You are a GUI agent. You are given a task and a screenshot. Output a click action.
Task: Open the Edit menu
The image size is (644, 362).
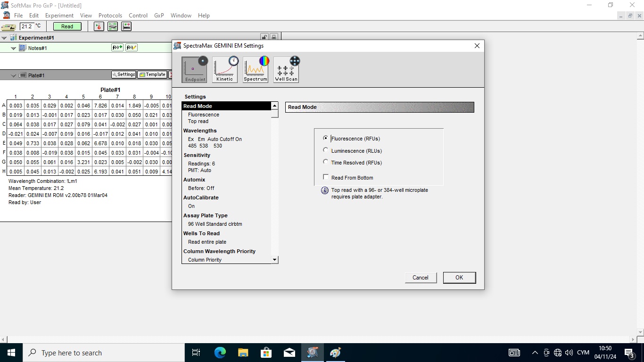34,16
